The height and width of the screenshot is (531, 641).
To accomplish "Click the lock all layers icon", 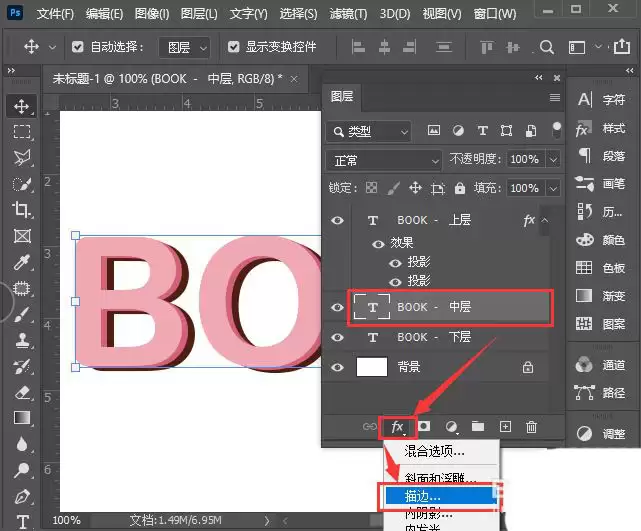I will click(x=460, y=188).
